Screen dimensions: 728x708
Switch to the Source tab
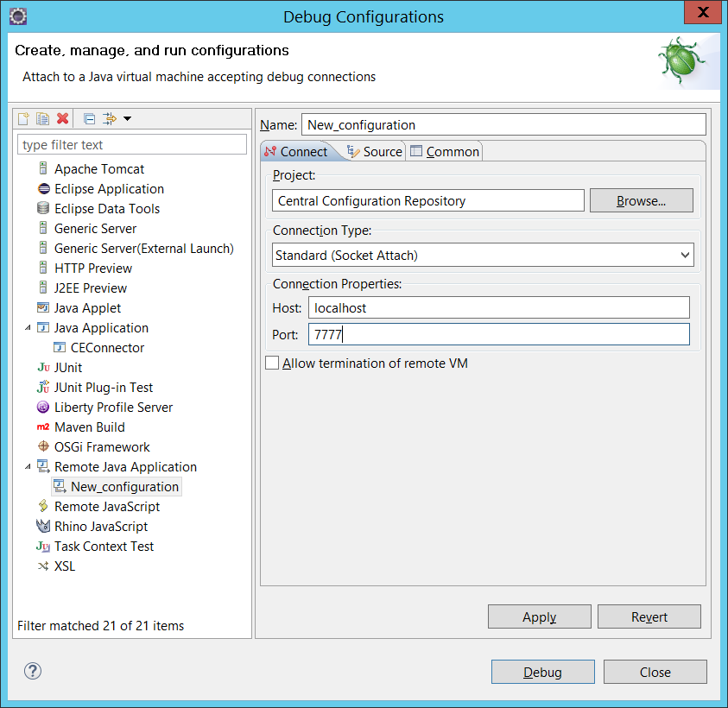375,151
